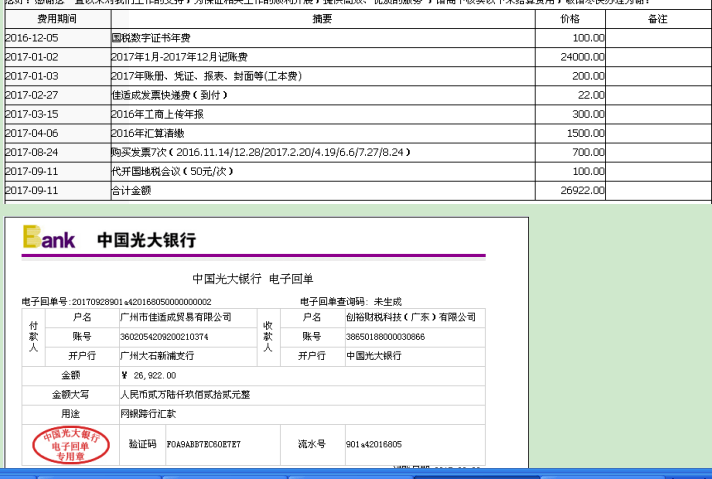The height and width of the screenshot is (479, 712).
Task: Click the 电子回单号 number 20170928901
Action: click(142, 302)
